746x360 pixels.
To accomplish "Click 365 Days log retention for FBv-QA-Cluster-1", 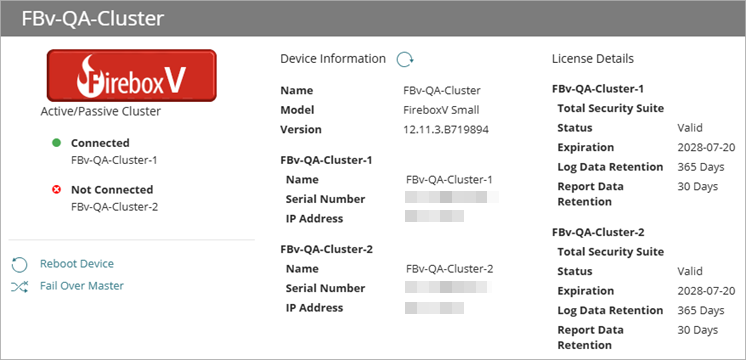I will [701, 167].
